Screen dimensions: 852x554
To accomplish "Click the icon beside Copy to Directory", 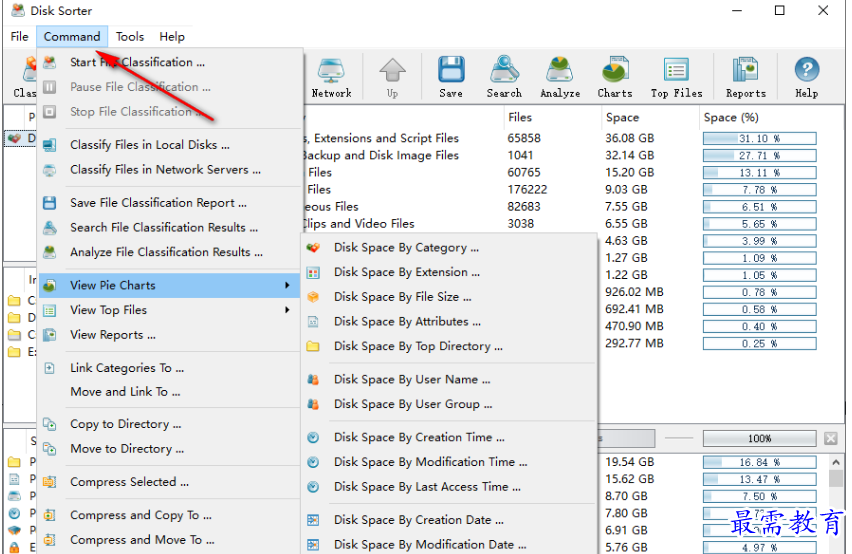I will click(49, 424).
